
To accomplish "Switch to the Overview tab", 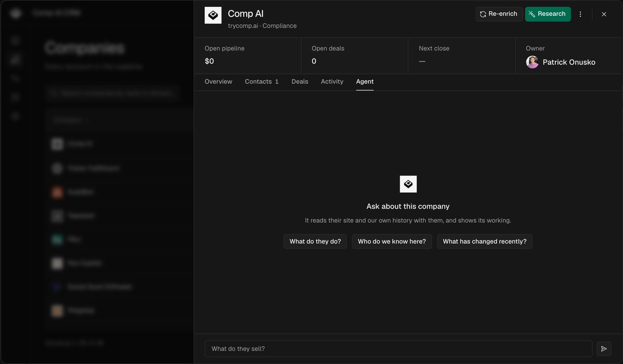I will coord(218,82).
